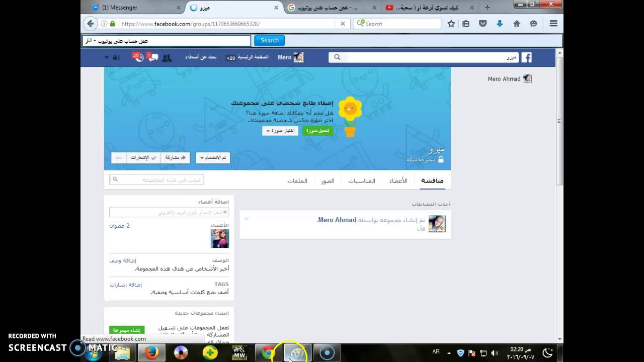
Task: Switch to Google search browser tab
Action: 332,8
